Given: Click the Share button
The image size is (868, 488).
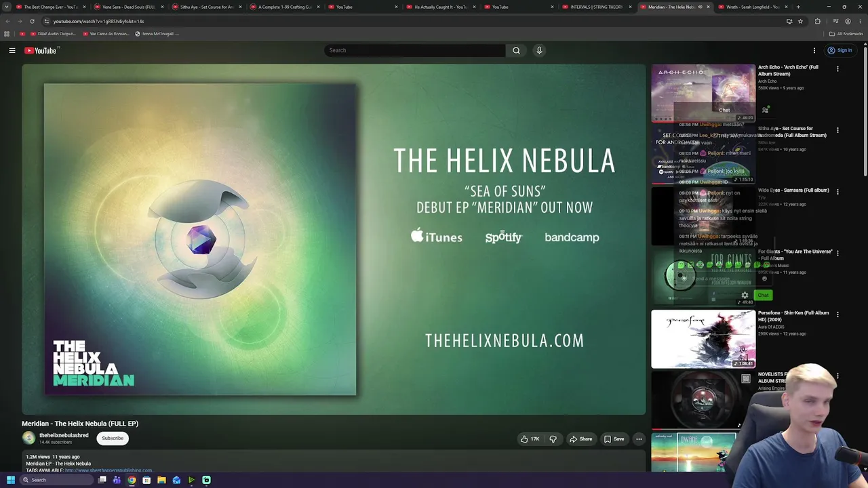Looking at the screenshot, I should [x=581, y=439].
